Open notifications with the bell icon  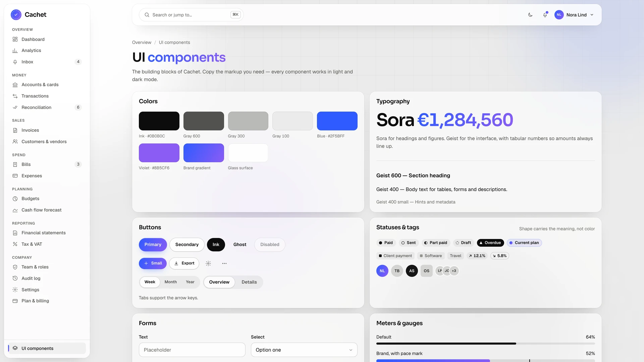pos(545,15)
